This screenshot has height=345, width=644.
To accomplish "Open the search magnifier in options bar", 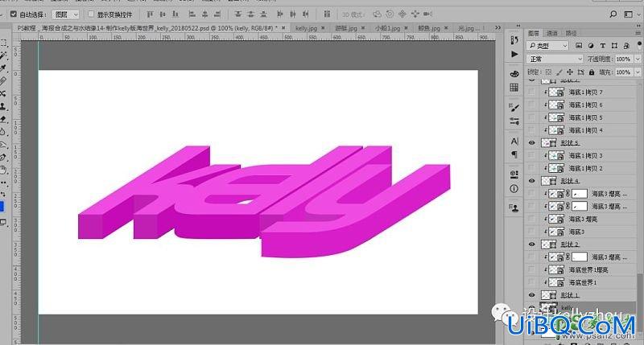I will [613, 14].
